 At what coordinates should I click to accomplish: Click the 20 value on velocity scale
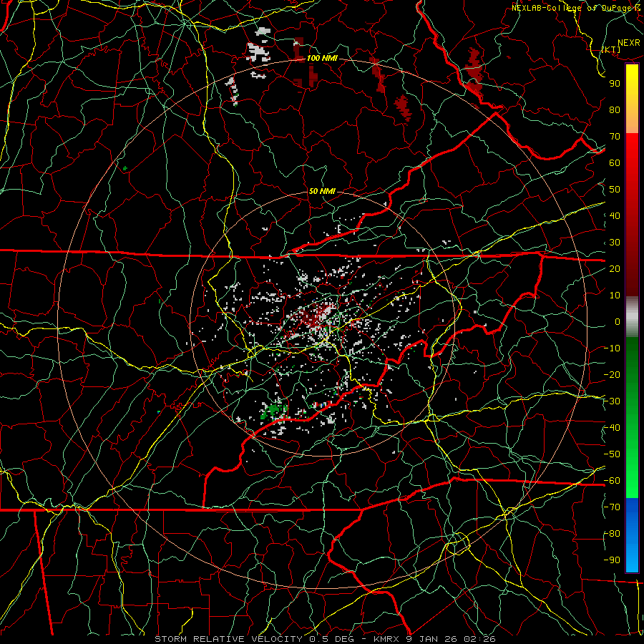click(615, 268)
